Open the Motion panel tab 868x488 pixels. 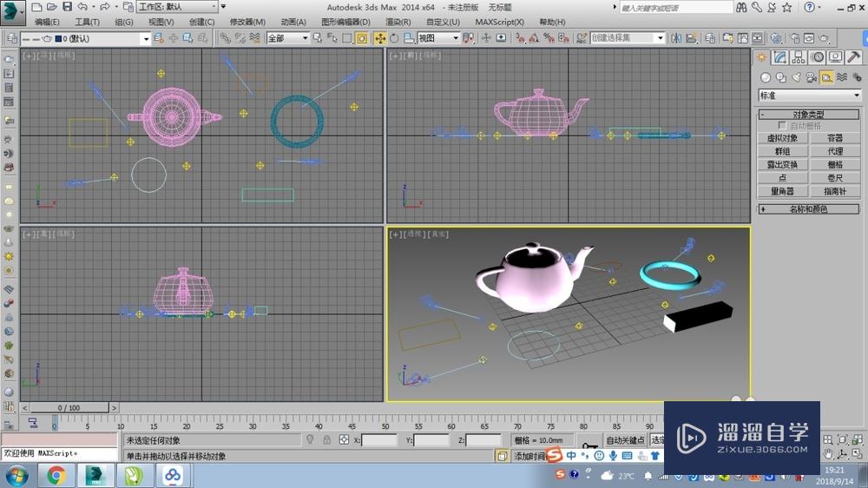coord(817,57)
